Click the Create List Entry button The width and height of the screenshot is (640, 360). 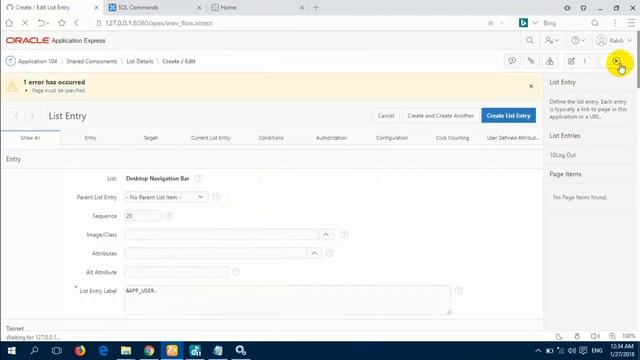click(x=509, y=116)
